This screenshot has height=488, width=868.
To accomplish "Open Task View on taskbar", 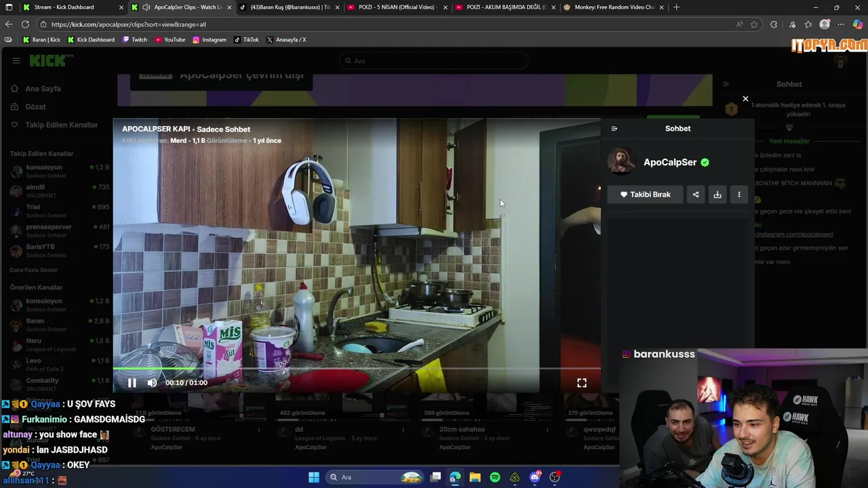I will [435, 477].
